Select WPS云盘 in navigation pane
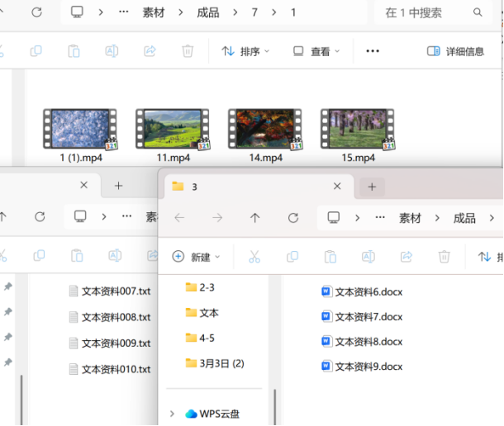This screenshot has width=504, height=426. click(x=212, y=414)
